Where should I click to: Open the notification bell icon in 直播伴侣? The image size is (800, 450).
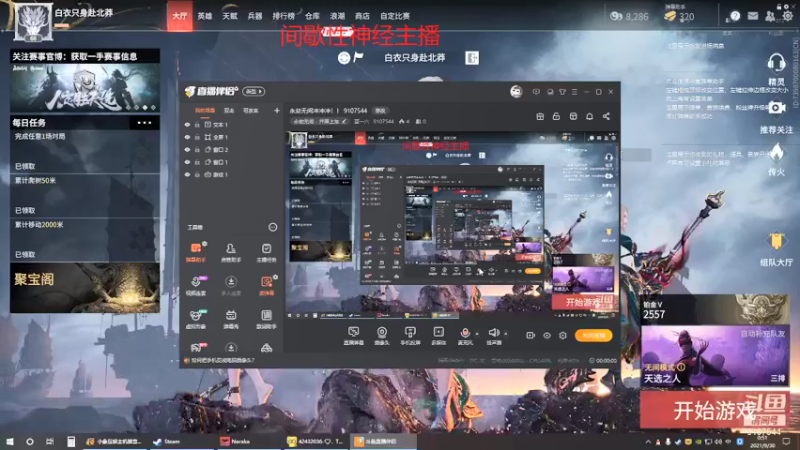point(589,116)
